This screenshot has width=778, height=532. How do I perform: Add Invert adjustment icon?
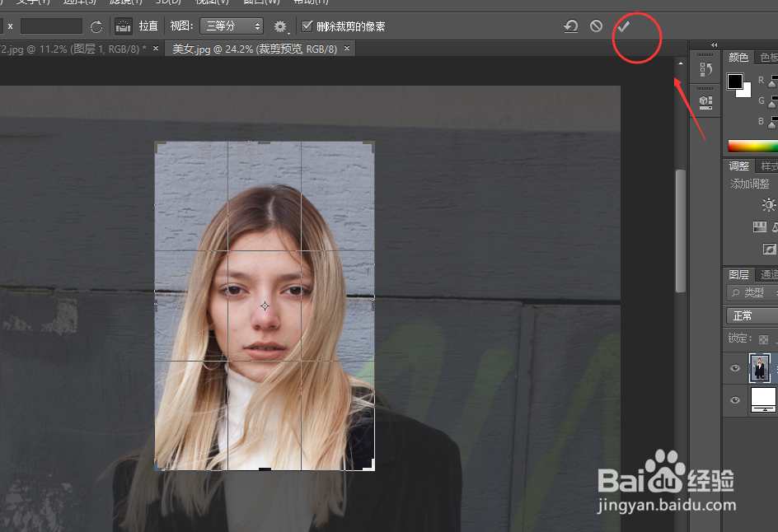(x=770, y=249)
